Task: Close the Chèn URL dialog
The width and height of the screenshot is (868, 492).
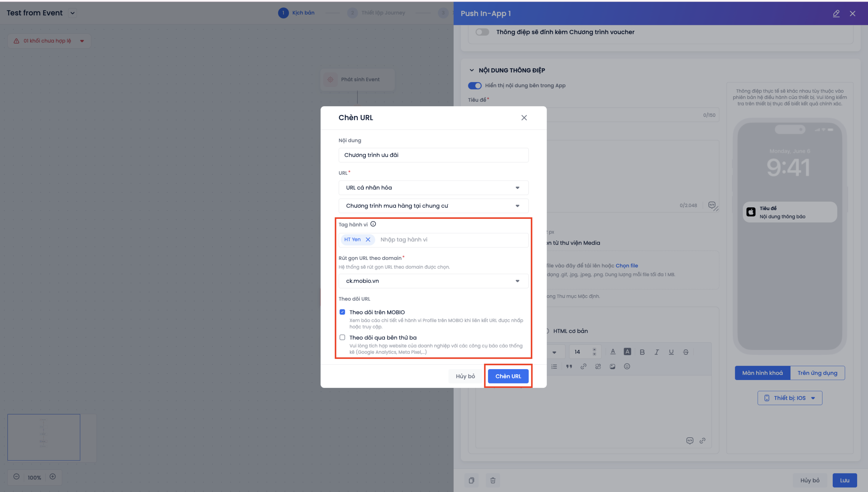Action: (x=524, y=118)
